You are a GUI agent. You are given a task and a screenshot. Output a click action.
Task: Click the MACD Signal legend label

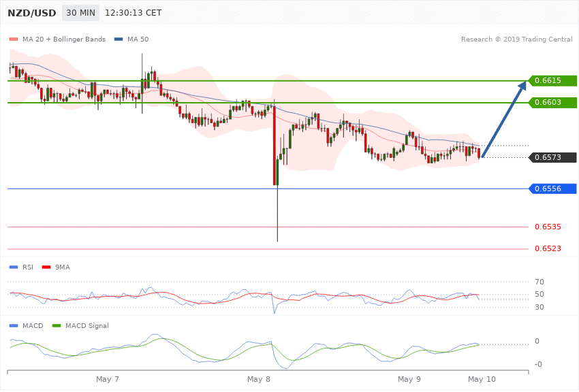click(x=87, y=325)
